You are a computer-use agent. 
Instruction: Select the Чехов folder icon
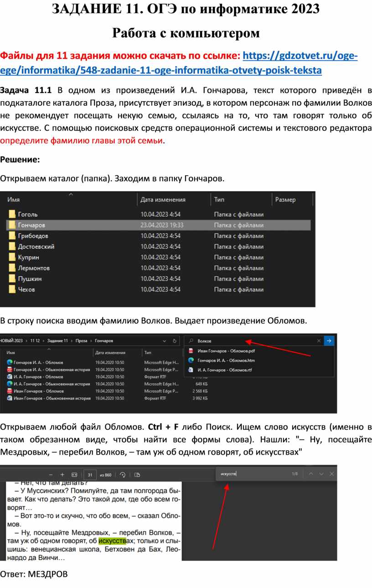12,290
